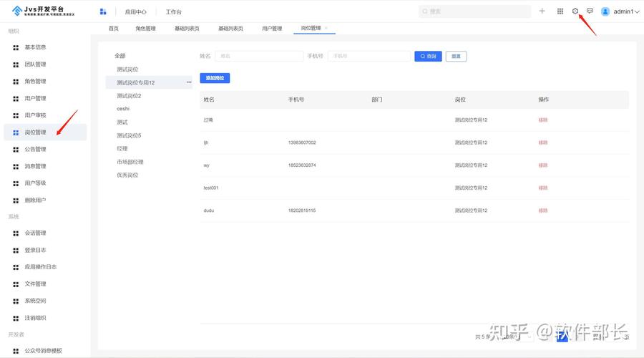This screenshot has height=358, width=644.
Task: Switch to the 首页 tab
Action: click(113, 29)
